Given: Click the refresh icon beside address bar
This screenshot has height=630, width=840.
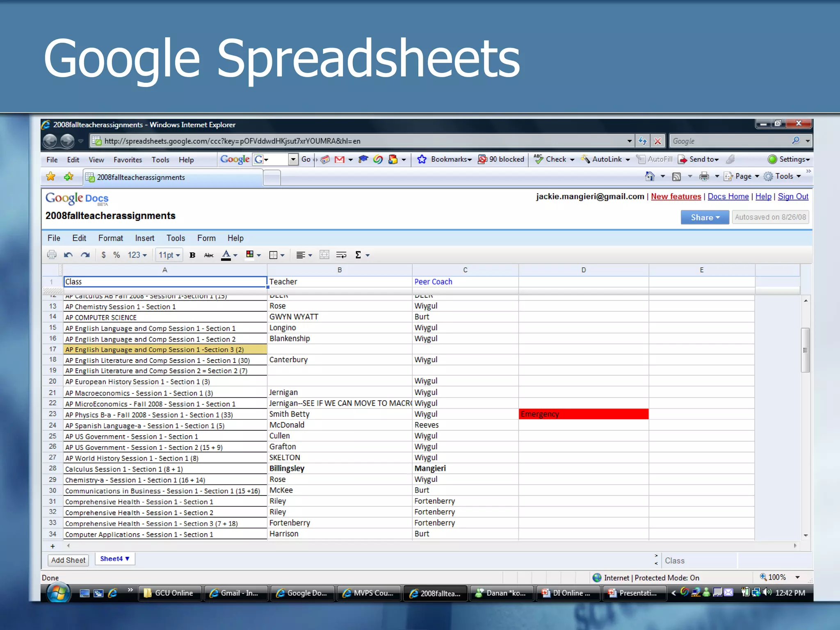Looking at the screenshot, I should click(643, 141).
